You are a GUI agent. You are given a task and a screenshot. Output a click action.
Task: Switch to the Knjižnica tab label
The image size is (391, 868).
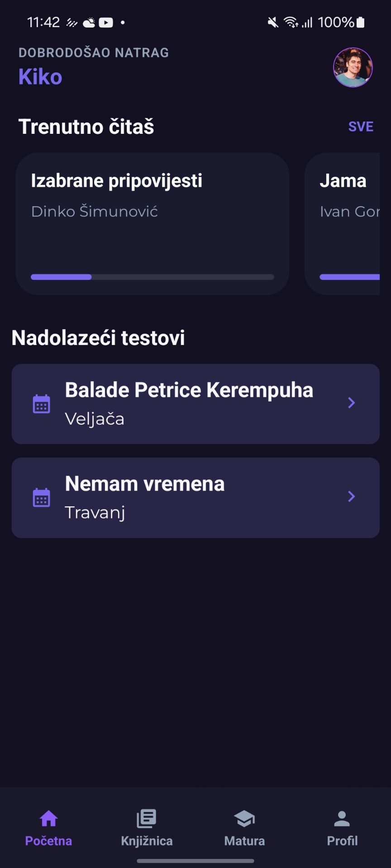[147, 841]
